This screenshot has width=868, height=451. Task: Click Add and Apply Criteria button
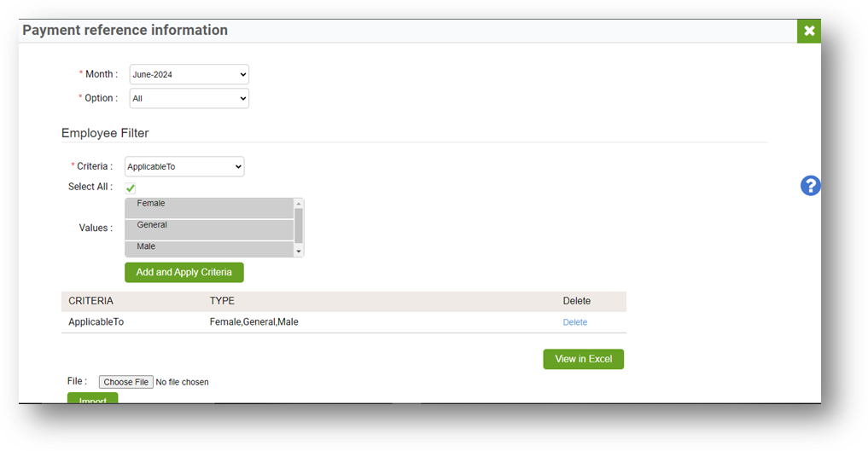(x=184, y=273)
